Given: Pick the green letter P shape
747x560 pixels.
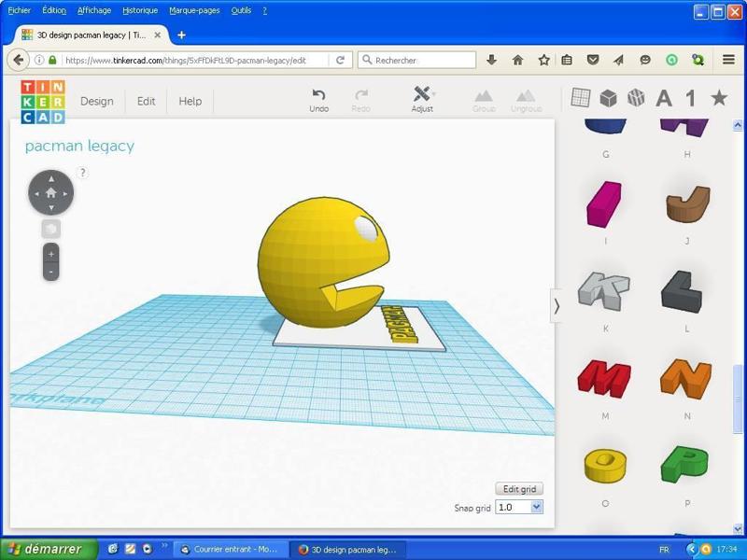Looking at the screenshot, I should click(x=684, y=465).
